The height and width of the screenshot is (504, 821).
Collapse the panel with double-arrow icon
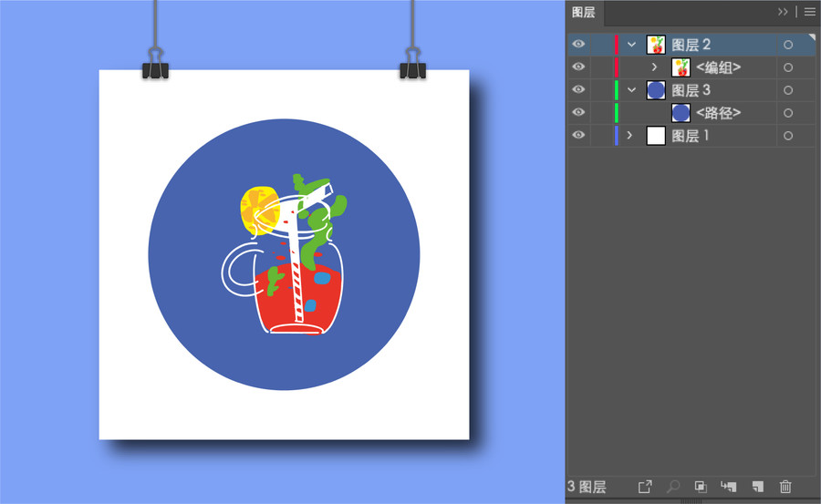(x=783, y=12)
